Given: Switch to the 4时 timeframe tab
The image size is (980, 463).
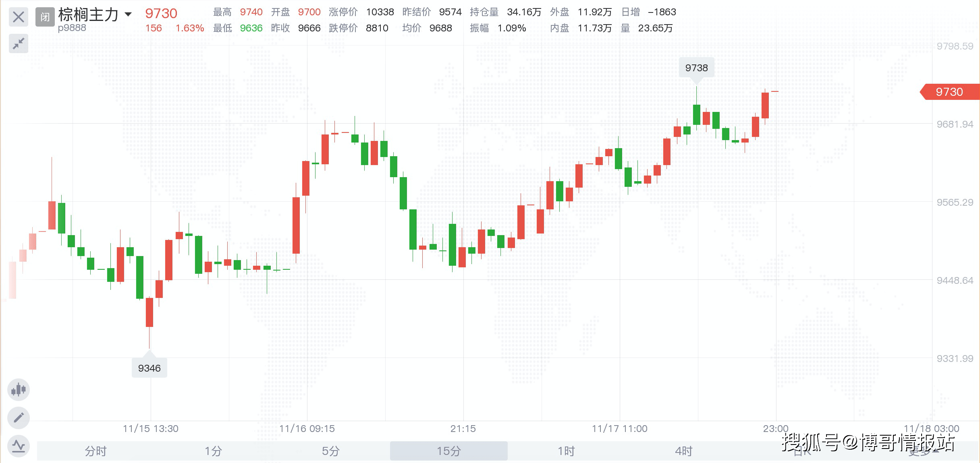Looking at the screenshot, I should [684, 451].
